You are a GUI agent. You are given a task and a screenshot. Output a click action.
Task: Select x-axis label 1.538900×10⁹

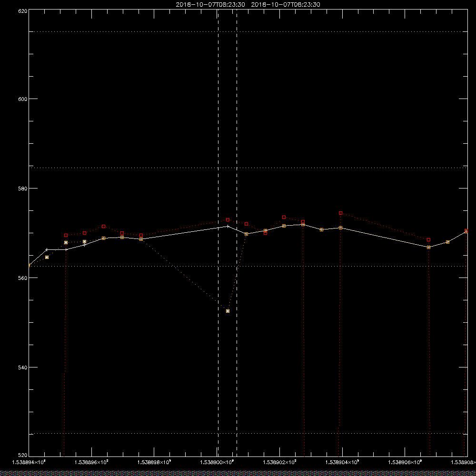click(217, 462)
